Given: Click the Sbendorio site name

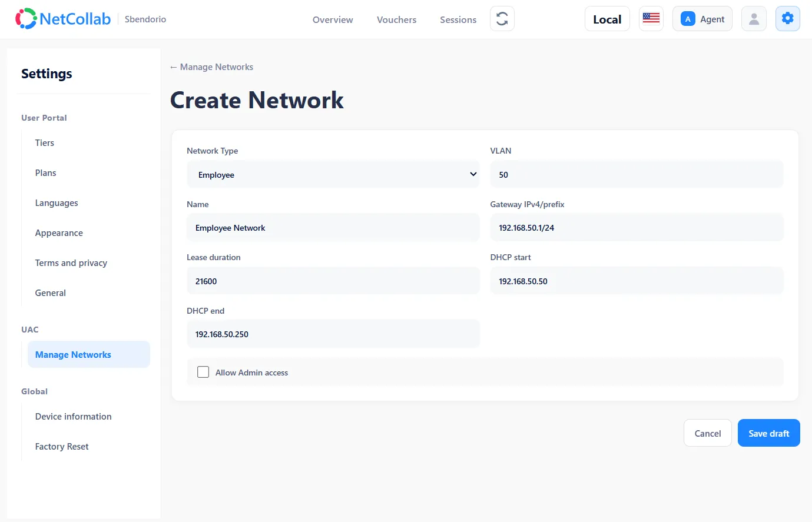Looking at the screenshot, I should pos(145,19).
